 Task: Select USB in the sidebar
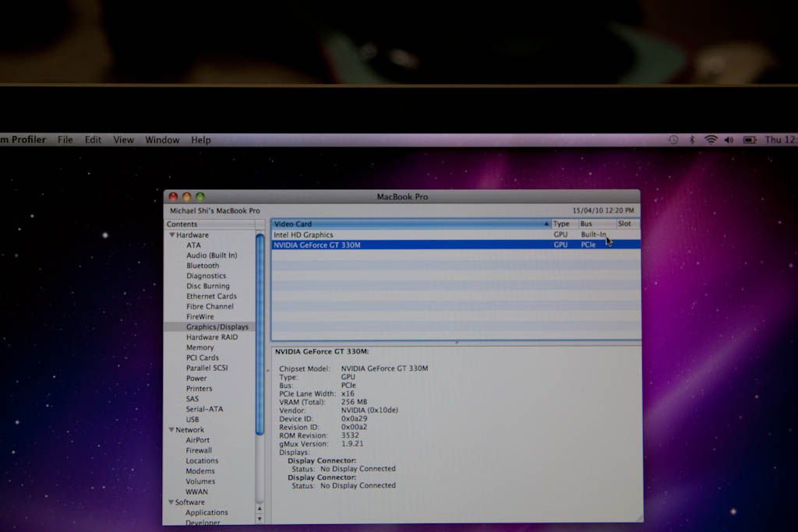pos(192,420)
